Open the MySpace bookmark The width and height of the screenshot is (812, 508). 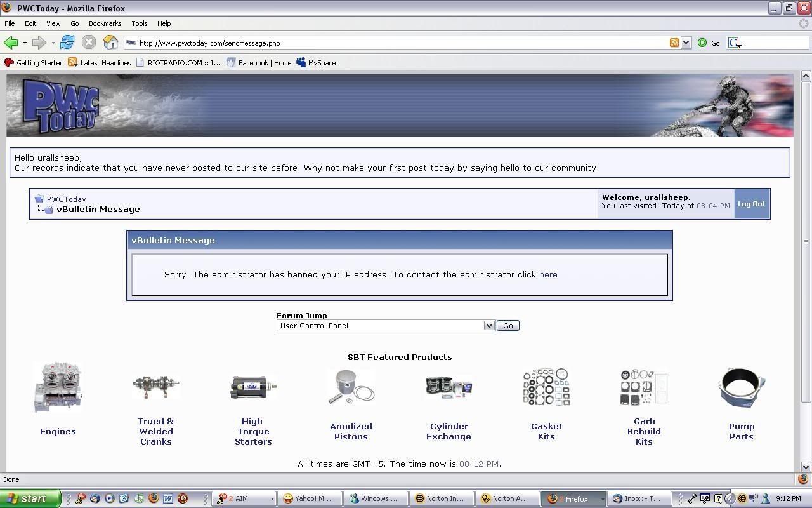coord(316,63)
